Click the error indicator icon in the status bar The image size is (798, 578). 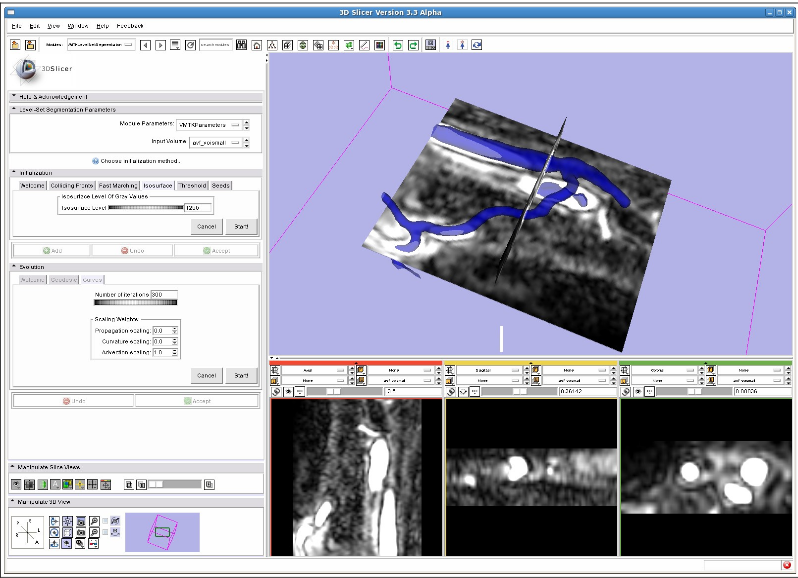787,566
